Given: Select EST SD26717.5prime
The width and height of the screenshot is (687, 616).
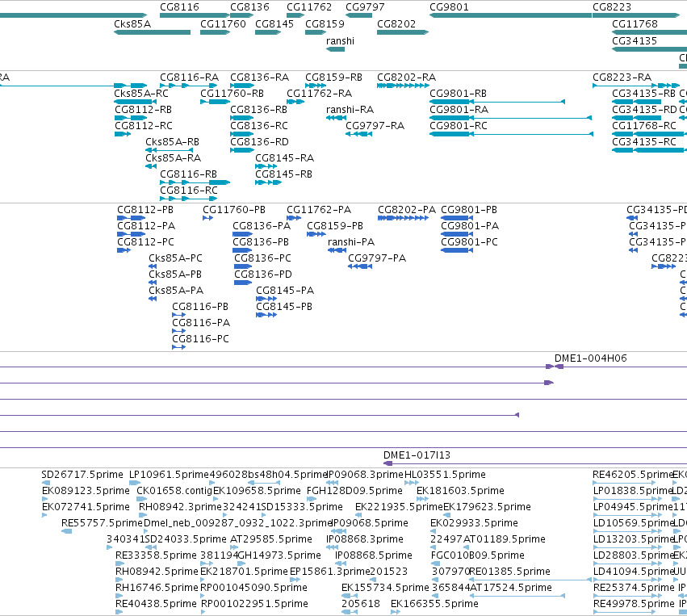Looking at the screenshot, I should (82, 475).
